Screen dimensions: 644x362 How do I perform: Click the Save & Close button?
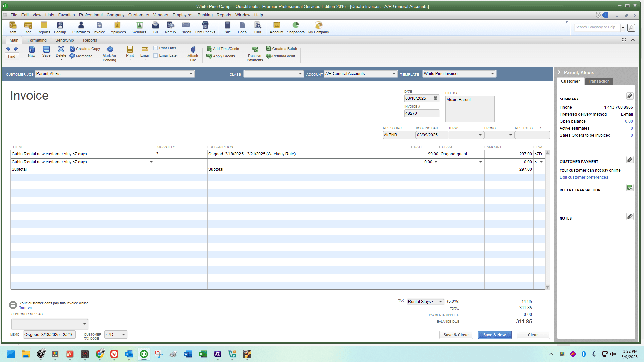click(456, 335)
